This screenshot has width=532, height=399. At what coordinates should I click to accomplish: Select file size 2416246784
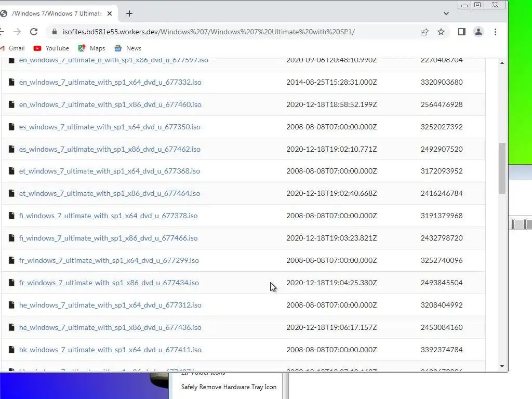[x=442, y=193]
